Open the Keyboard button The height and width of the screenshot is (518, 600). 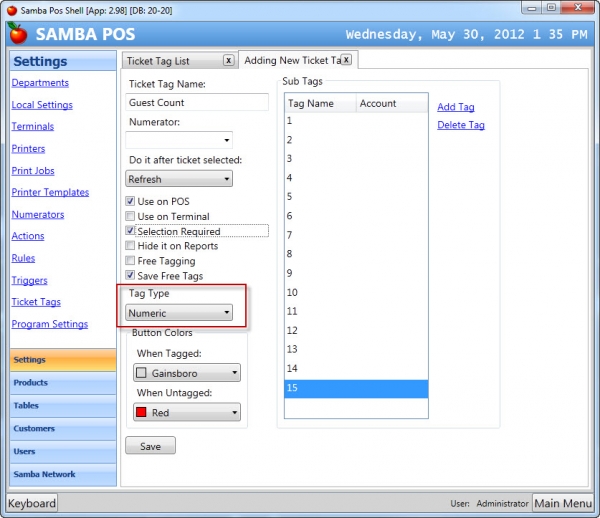(32, 503)
